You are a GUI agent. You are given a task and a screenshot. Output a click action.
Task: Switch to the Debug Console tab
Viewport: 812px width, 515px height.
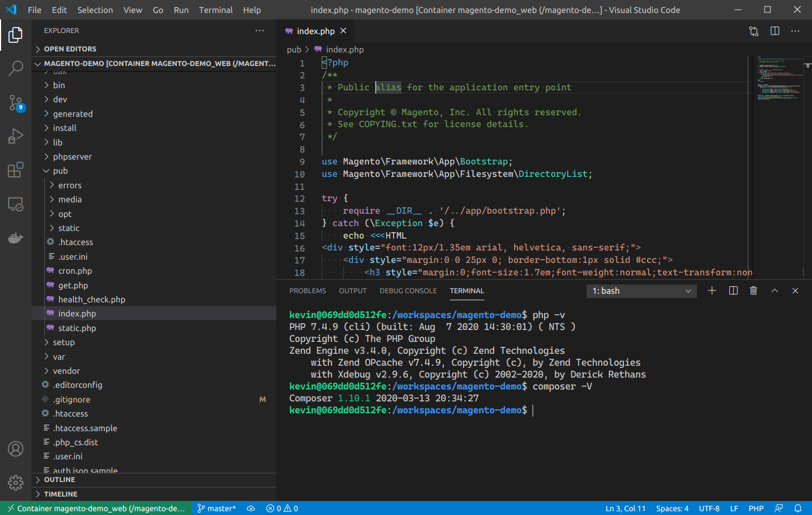coord(408,291)
